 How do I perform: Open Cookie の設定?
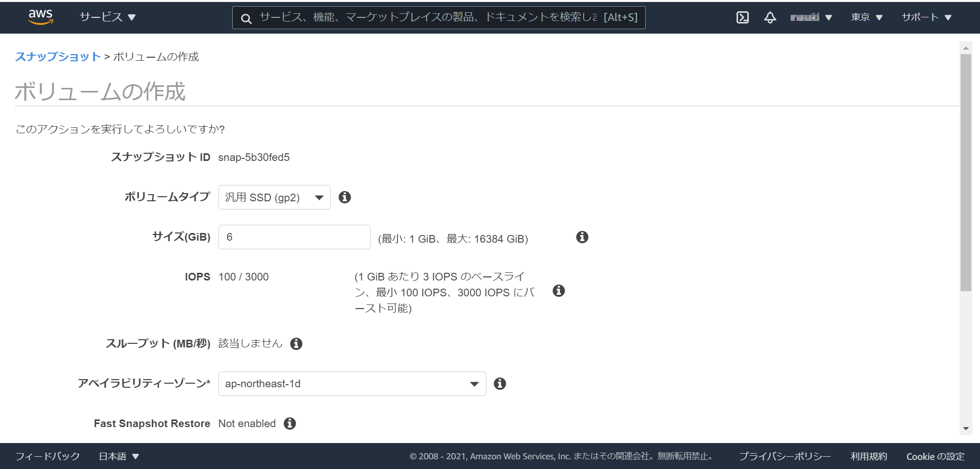point(936,456)
